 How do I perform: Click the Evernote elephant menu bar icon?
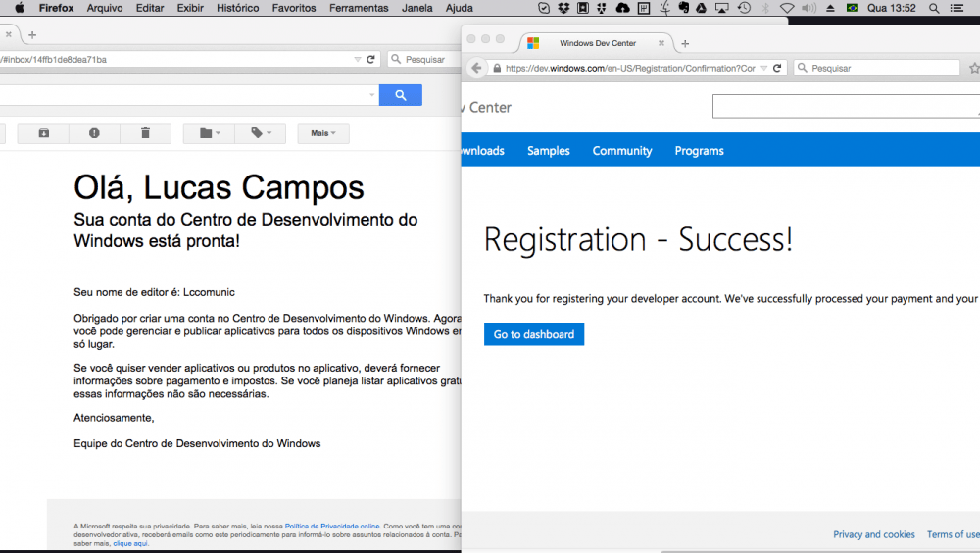684,8
